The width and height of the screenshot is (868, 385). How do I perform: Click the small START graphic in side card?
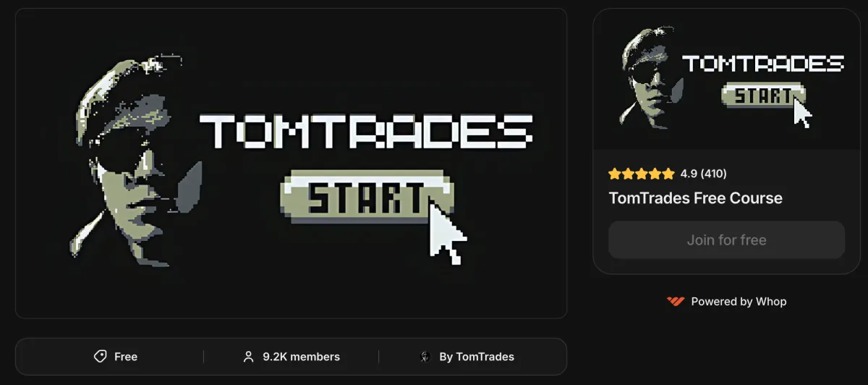coord(763,95)
